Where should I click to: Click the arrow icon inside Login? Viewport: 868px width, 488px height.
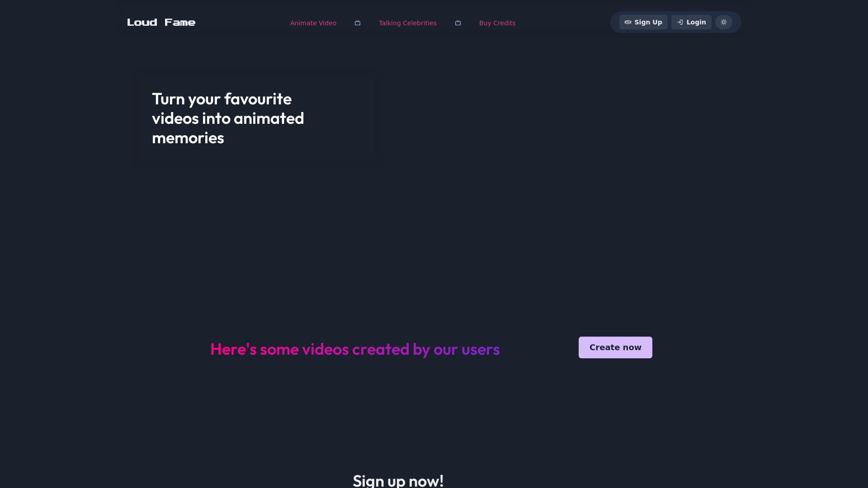(x=680, y=22)
